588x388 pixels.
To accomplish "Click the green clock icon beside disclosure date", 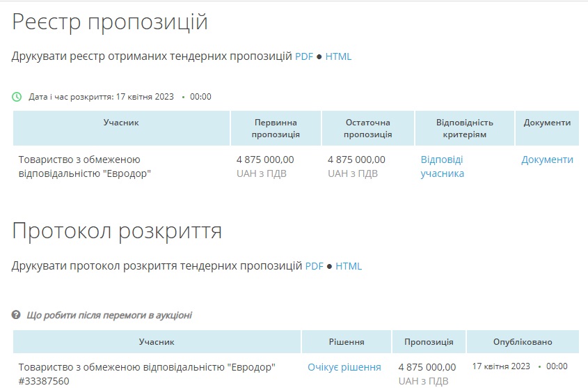I will coord(17,97).
